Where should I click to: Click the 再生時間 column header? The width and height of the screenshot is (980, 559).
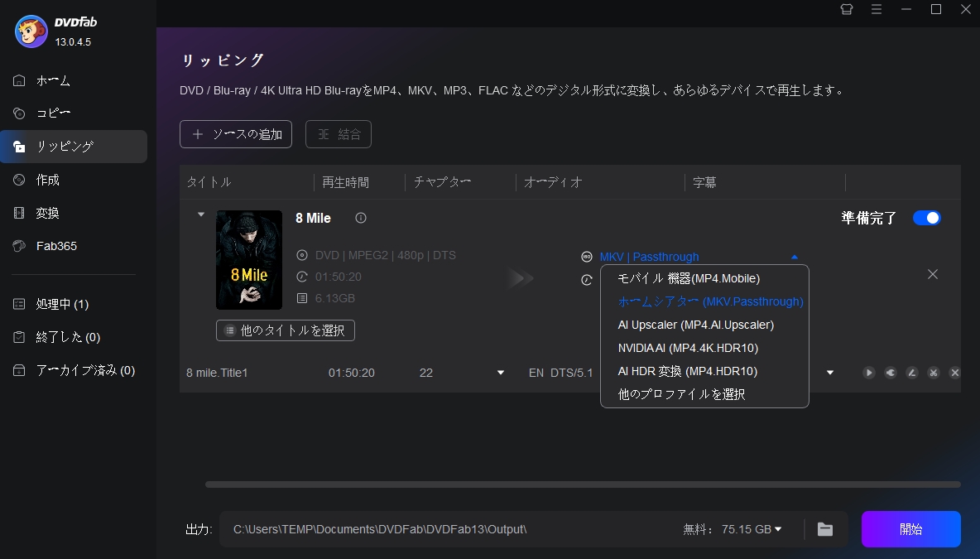[345, 182]
